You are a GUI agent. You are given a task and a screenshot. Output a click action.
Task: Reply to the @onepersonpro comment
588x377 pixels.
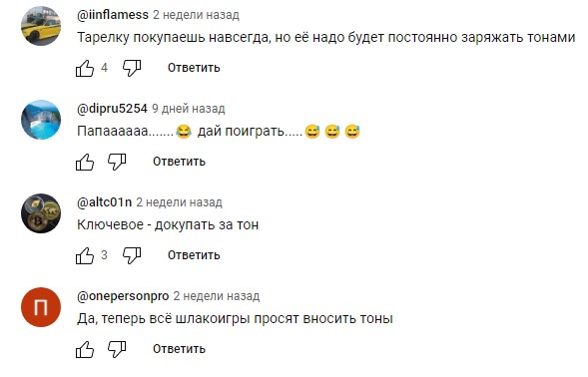(179, 349)
